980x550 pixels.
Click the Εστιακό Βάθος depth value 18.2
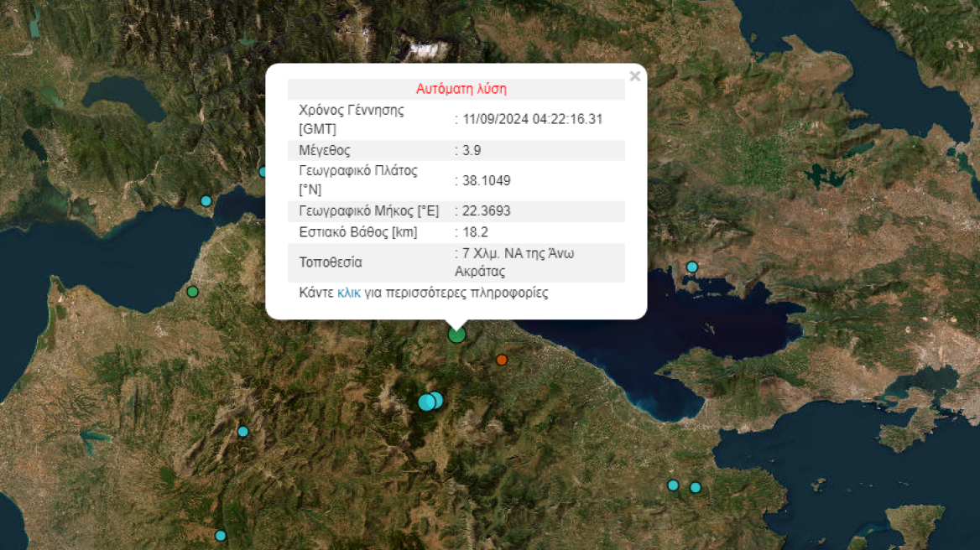[472, 231]
